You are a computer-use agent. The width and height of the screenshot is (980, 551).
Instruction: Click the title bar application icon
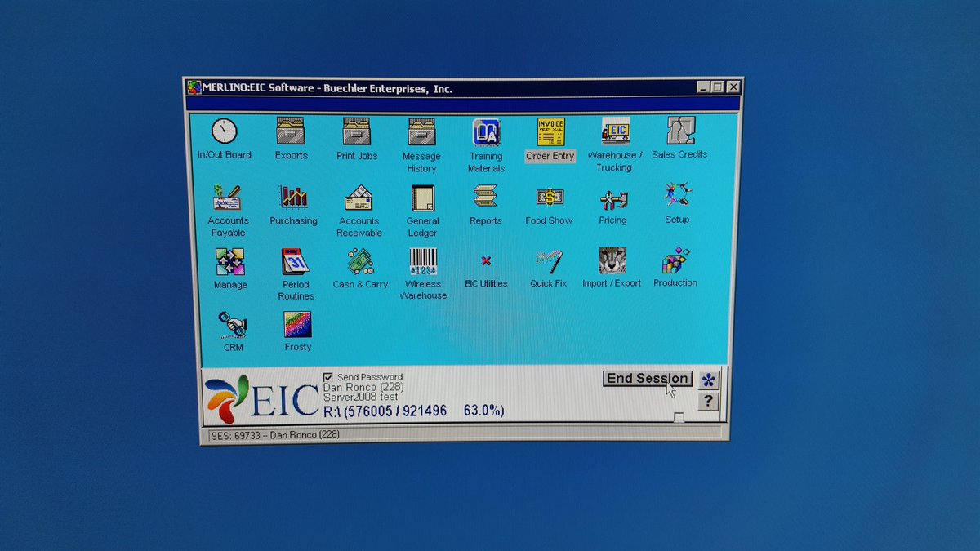tap(194, 88)
